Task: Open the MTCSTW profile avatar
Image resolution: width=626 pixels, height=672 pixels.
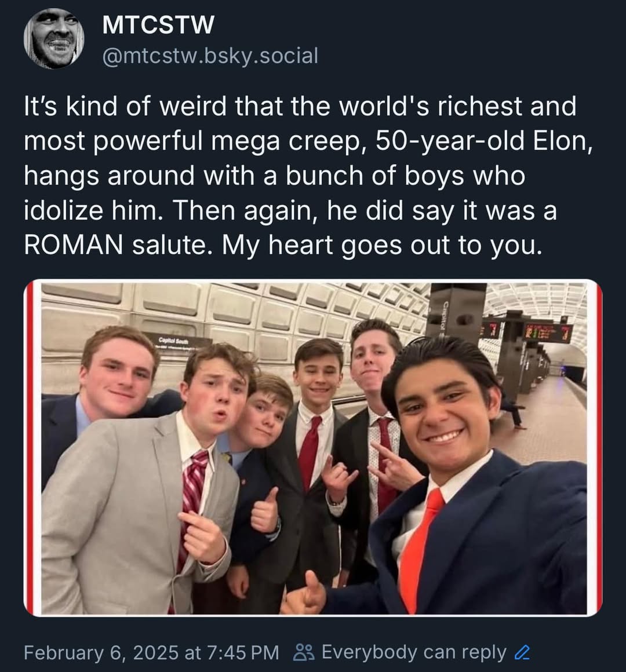Action: pyautogui.click(x=53, y=39)
